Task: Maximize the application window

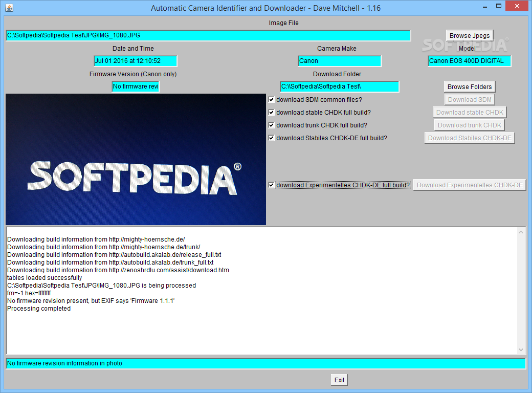Action: [x=499, y=6]
